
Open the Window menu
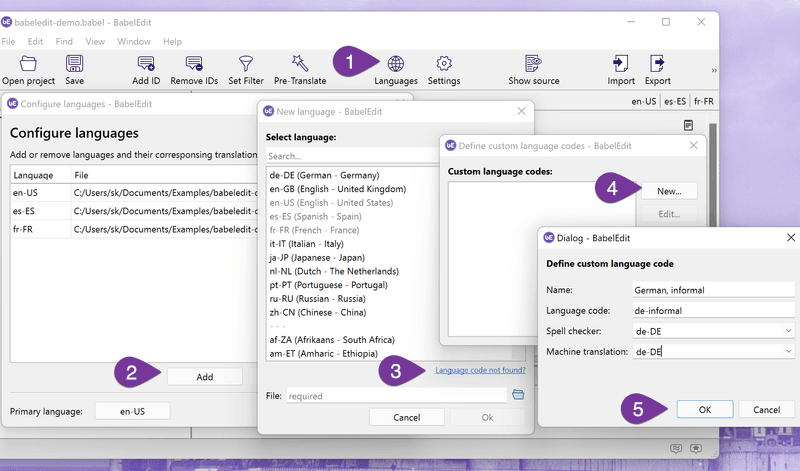pyautogui.click(x=134, y=41)
